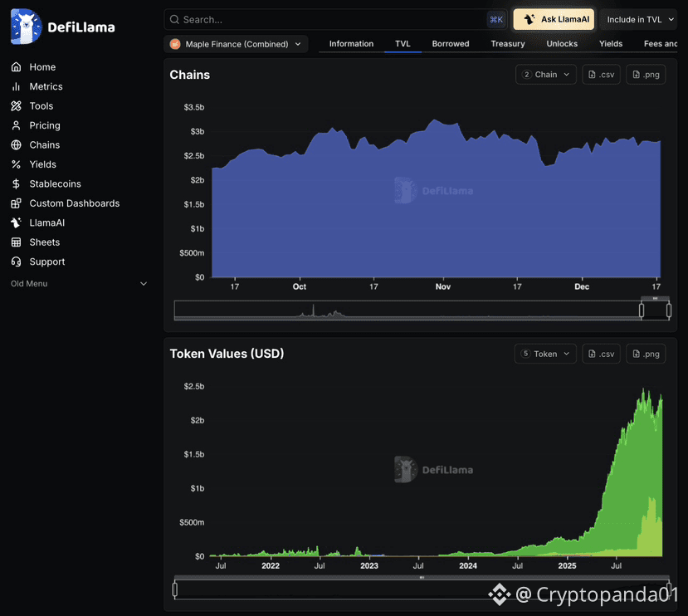
Task: Expand the Include in TVL dropdown
Action: coord(639,19)
